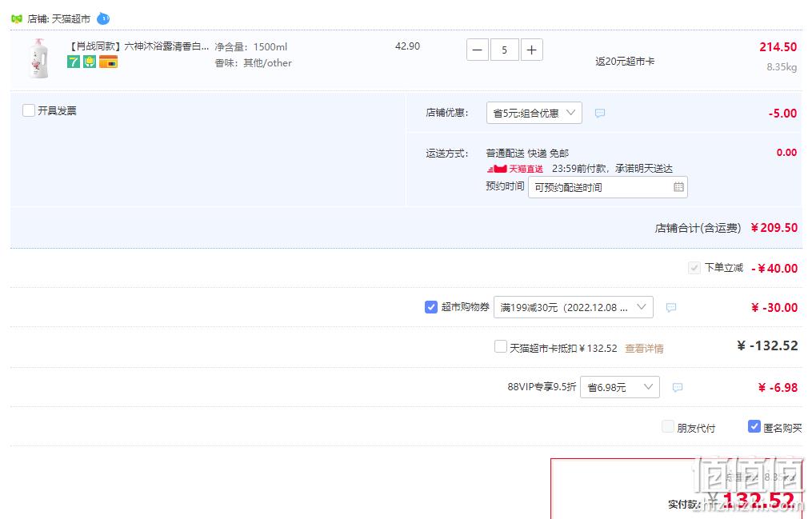Open the 省5元:组合优惠 store discount dropdown
812x519 pixels.
(x=534, y=113)
